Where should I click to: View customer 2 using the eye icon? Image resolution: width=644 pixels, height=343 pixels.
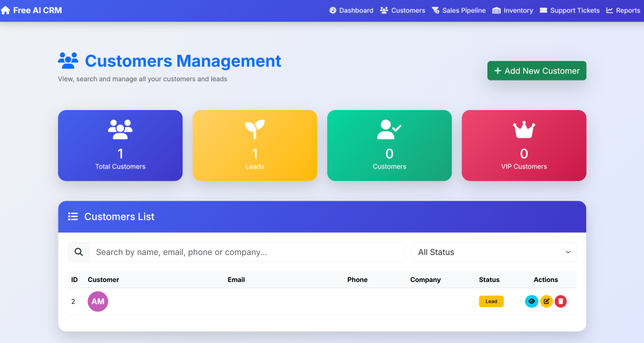(x=531, y=301)
